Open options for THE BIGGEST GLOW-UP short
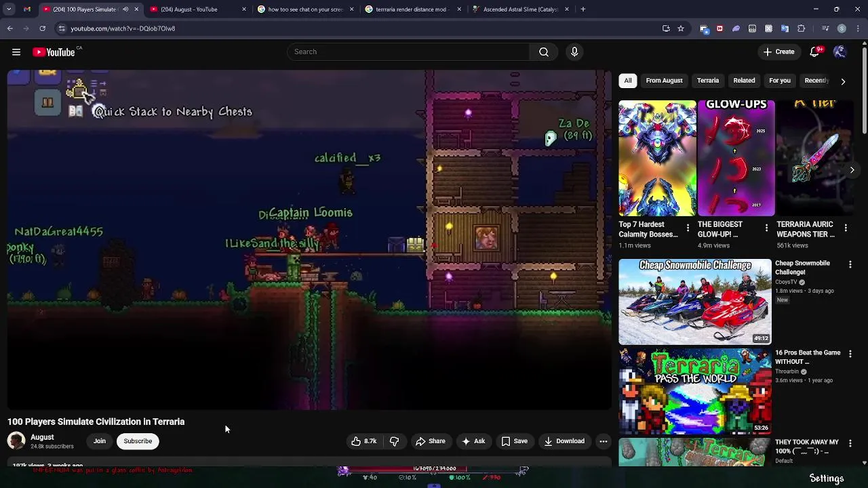The height and width of the screenshot is (488, 868). (x=766, y=228)
